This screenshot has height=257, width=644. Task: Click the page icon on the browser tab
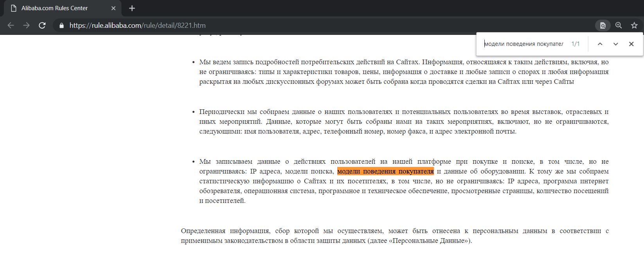[14, 8]
